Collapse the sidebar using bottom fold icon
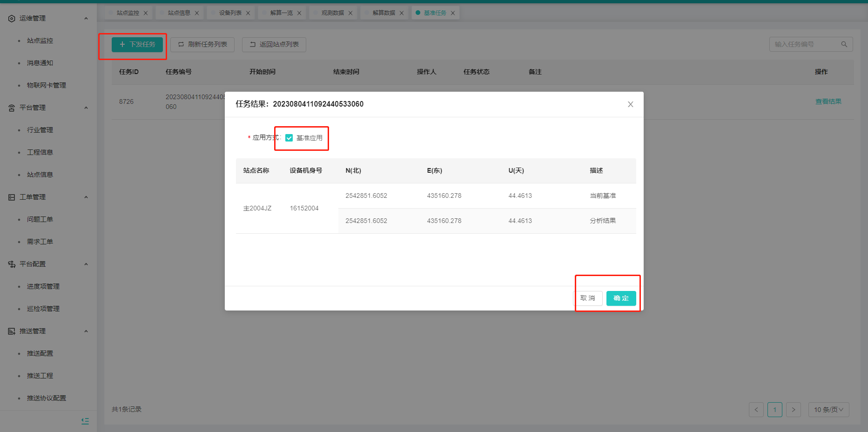This screenshot has height=432, width=868. pyautogui.click(x=85, y=421)
